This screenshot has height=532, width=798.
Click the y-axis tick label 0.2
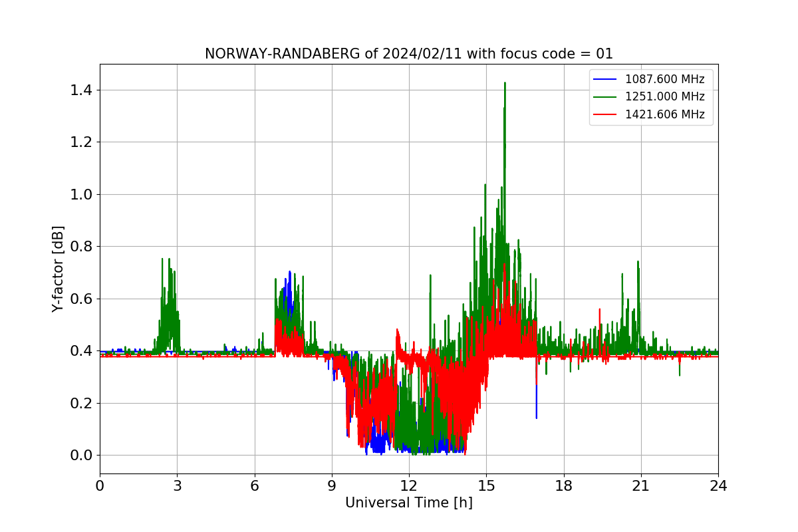pyautogui.click(x=82, y=403)
